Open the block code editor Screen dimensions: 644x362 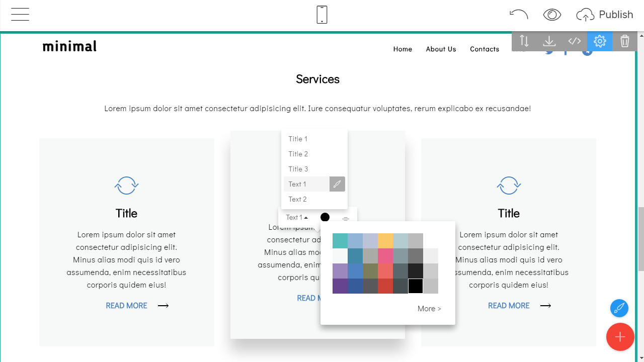tap(575, 41)
